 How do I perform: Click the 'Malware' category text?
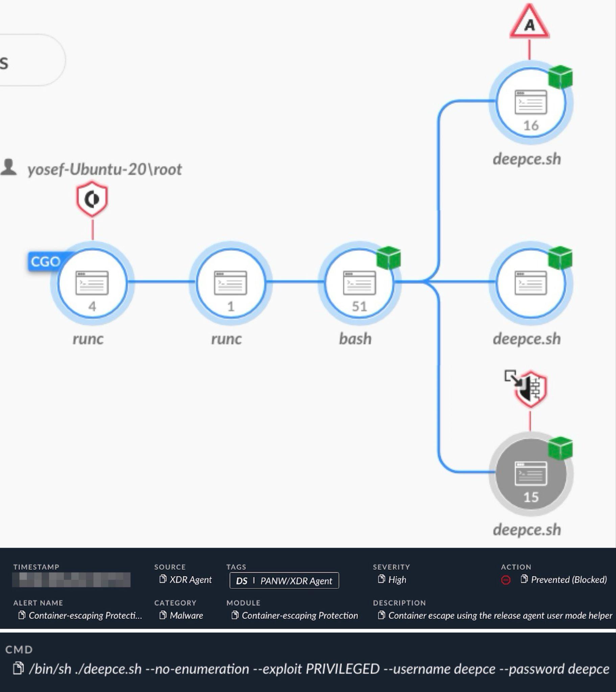click(186, 615)
